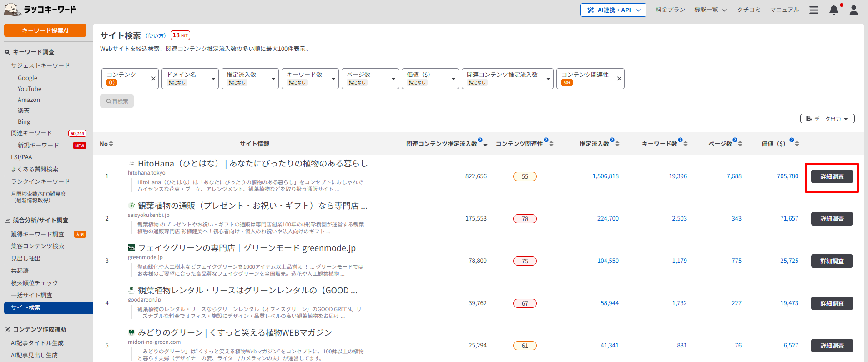868x362 pixels.
Task: Select 新規キーワード in sidebar
Action: (x=38, y=145)
